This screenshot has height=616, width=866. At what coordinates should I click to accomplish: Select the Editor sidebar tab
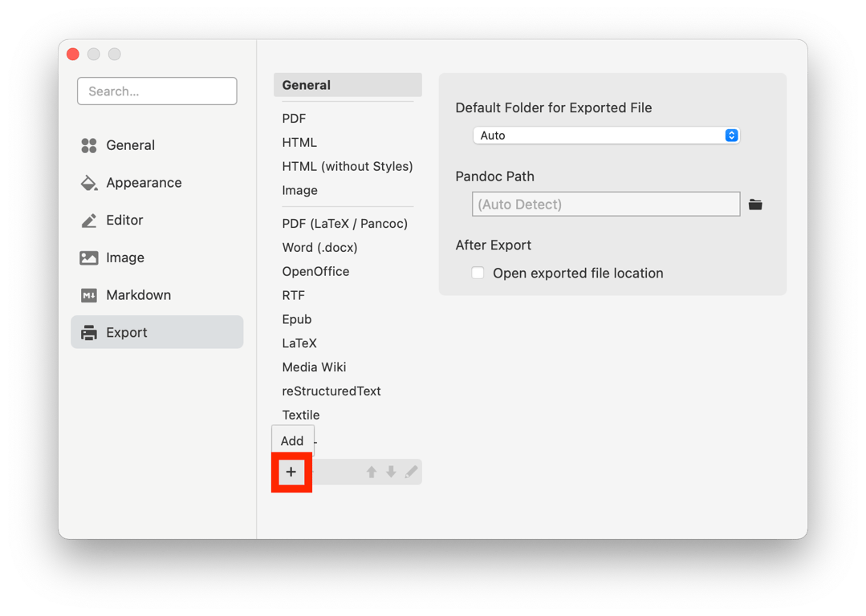[x=124, y=220]
